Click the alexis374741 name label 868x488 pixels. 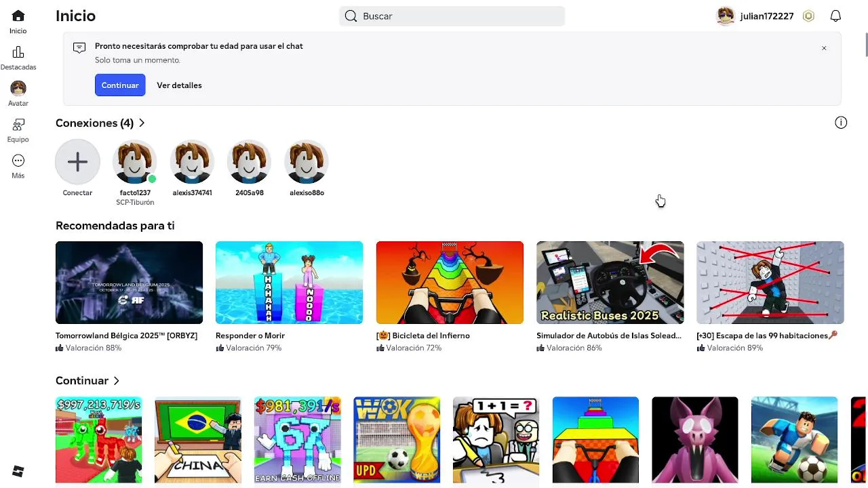coord(192,192)
